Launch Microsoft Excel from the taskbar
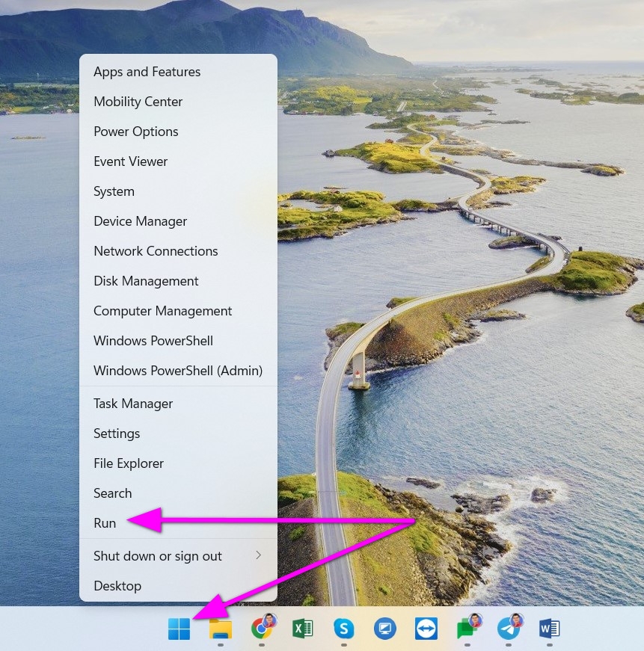 (302, 629)
